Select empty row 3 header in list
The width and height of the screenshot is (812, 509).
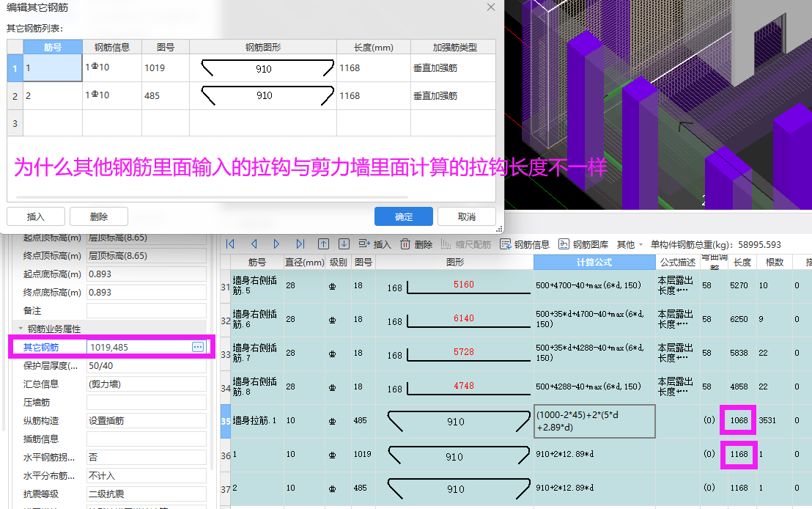15,123
